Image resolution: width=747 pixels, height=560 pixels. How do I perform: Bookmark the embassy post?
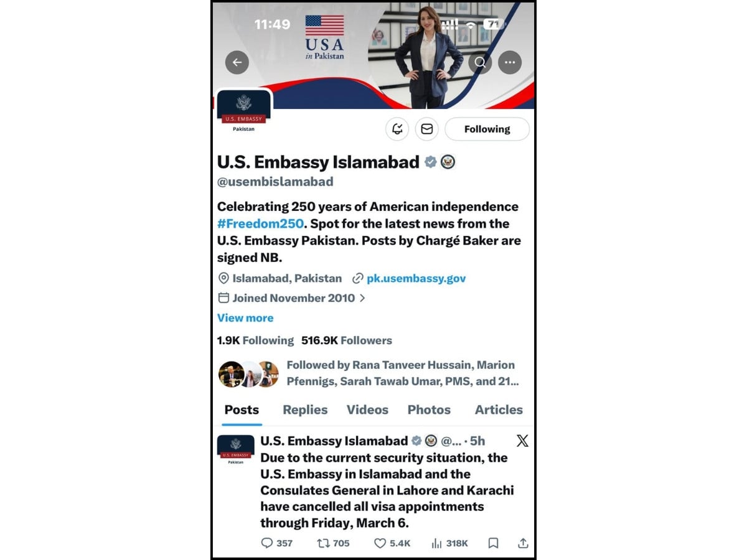coord(493,543)
